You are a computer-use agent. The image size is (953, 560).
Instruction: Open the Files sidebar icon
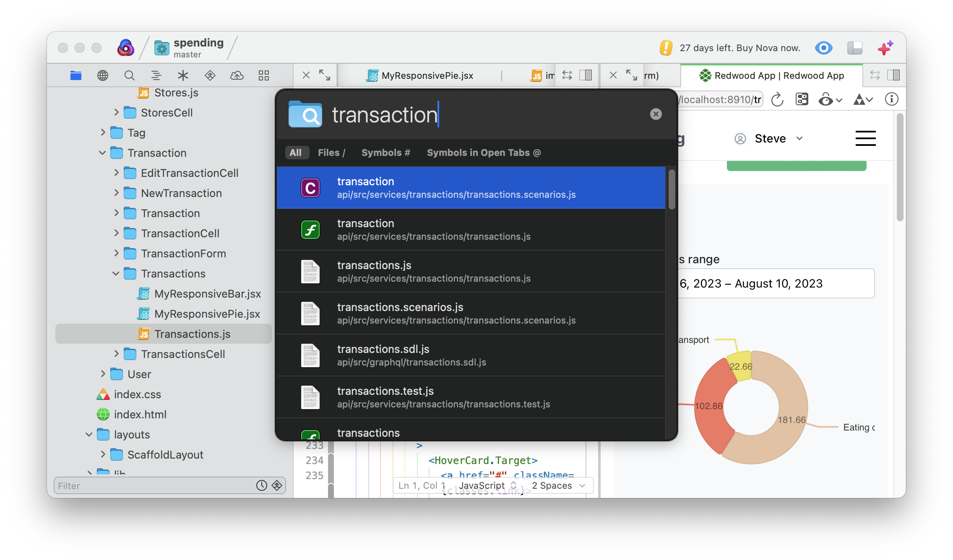click(x=76, y=75)
